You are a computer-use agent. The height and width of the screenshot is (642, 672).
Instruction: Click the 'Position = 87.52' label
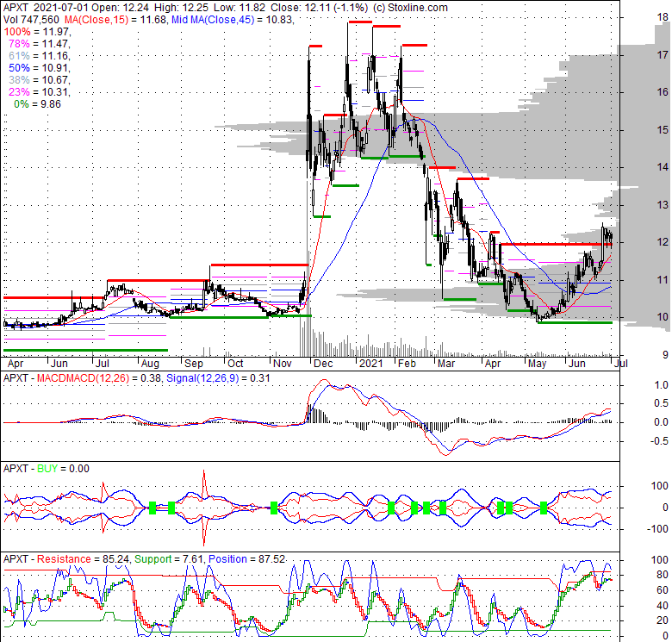[x=247, y=559]
